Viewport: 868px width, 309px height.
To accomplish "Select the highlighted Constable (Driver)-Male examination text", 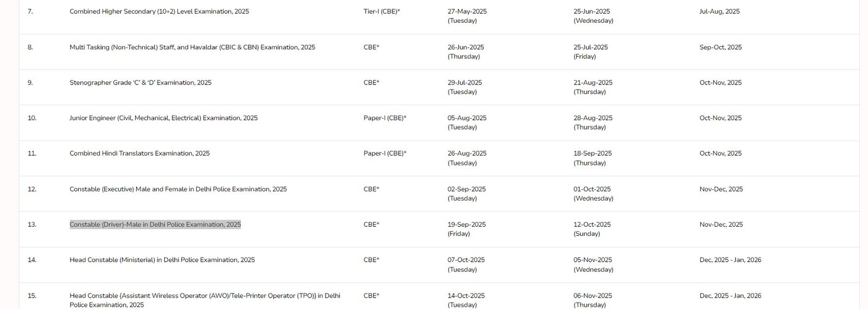I will click(155, 224).
